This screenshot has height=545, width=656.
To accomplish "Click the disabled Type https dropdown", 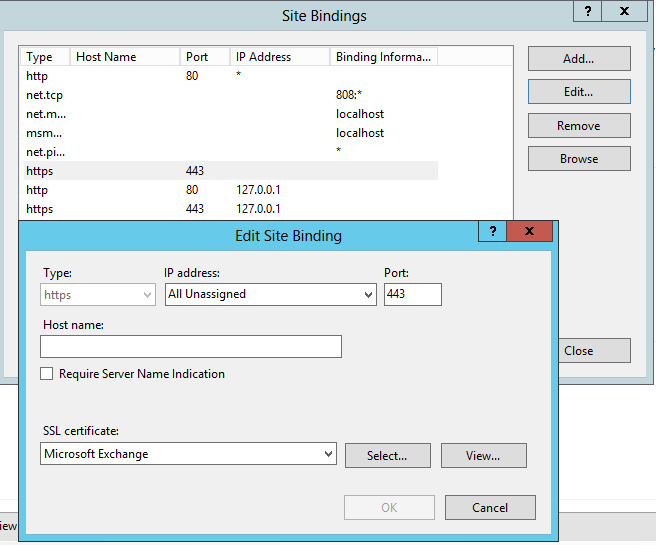I will click(98, 294).
